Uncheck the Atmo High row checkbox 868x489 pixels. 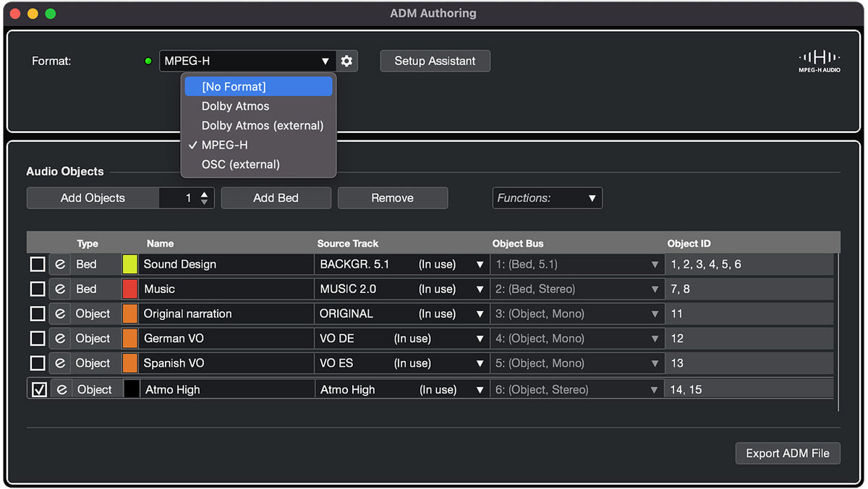point(39,389)
